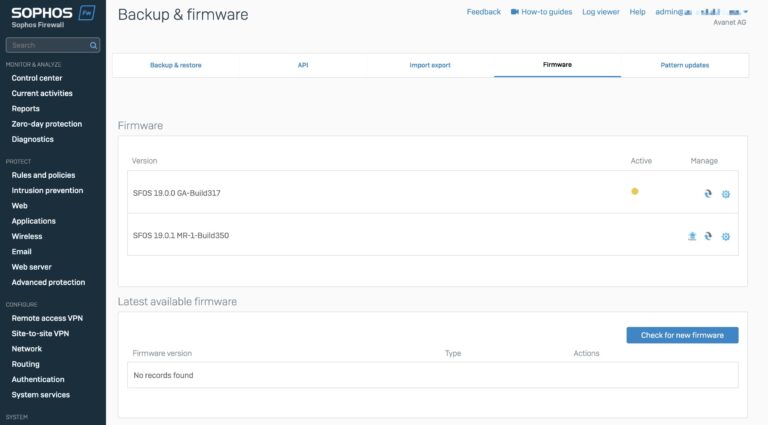
Task: Go to Wireless settings
Action: (x=26, y=236)
